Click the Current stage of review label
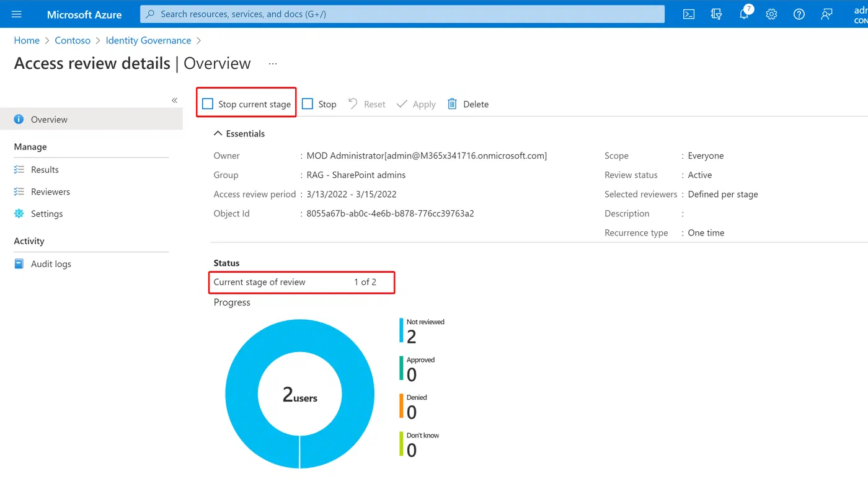This screenshot has width=868, height=502. tap(259, 282)
